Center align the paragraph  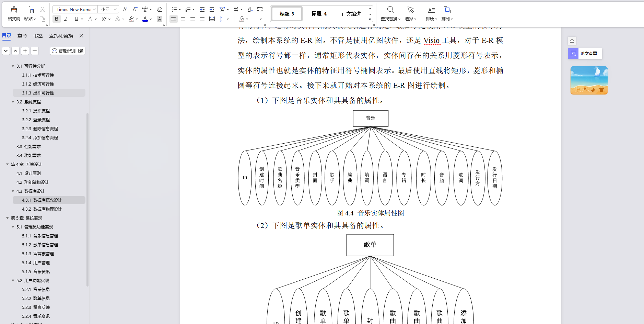click(183, 19)
